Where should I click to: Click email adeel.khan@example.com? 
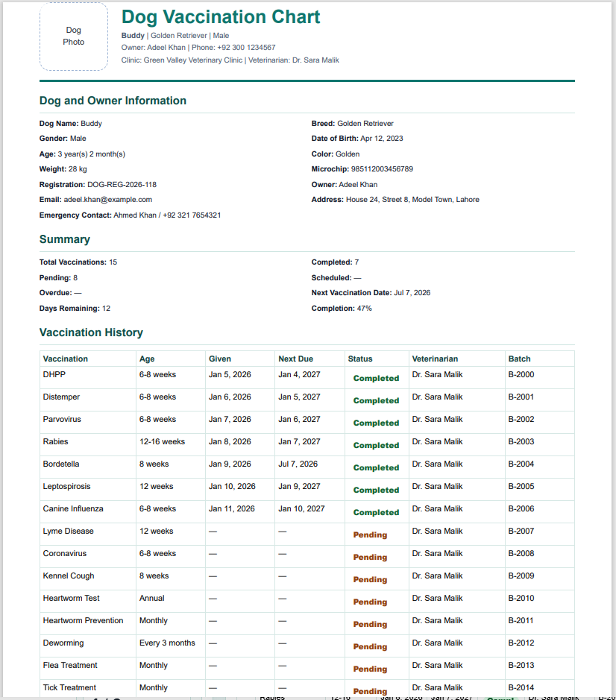click(107, 200)
